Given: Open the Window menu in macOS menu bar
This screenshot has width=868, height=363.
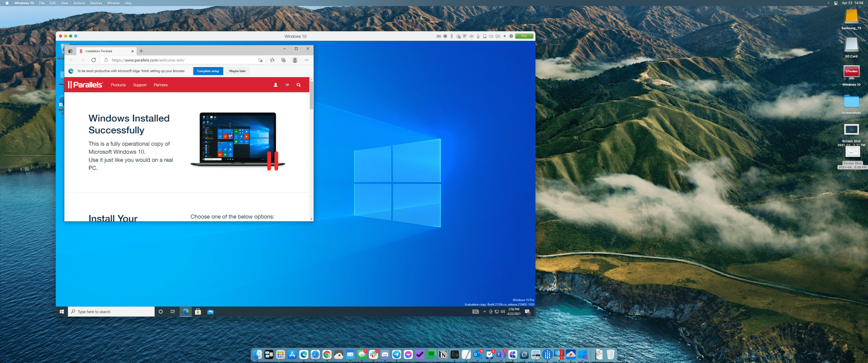Looking at the screenshot, I should click(113, 3).
